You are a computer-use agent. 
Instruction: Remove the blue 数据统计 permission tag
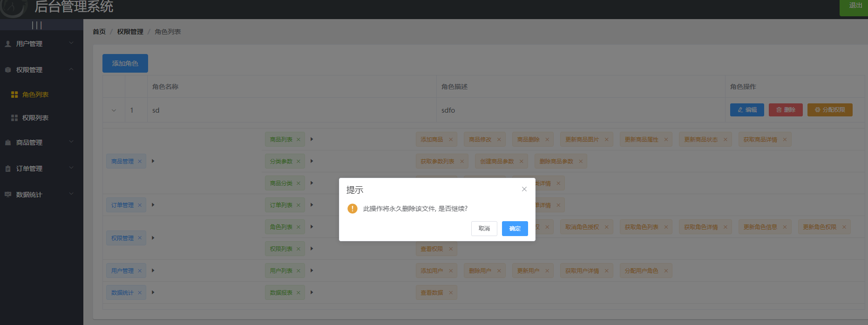(x=140, y=293)
